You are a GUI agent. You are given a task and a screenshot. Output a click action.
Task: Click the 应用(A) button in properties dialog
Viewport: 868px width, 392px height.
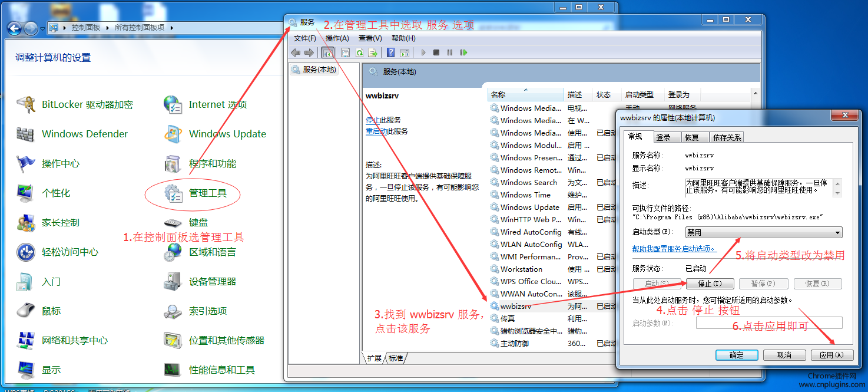coord(831,355)
